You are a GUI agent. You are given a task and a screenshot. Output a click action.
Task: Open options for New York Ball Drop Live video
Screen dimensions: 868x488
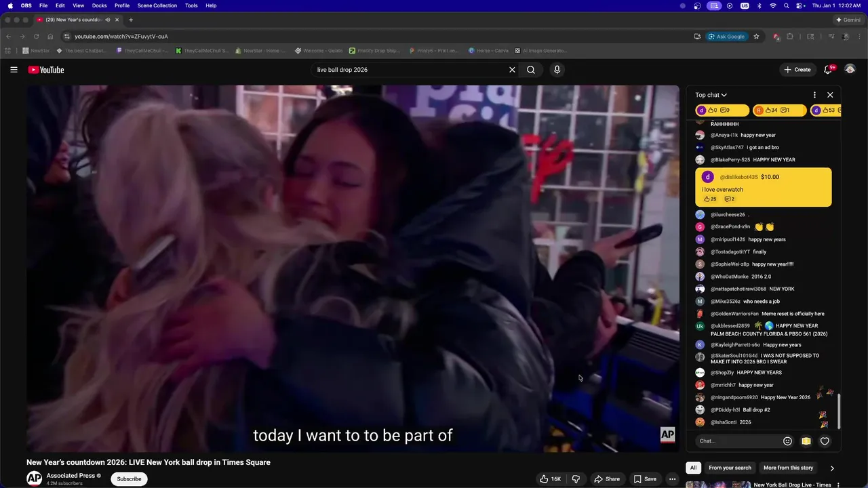tap(838, 485)
